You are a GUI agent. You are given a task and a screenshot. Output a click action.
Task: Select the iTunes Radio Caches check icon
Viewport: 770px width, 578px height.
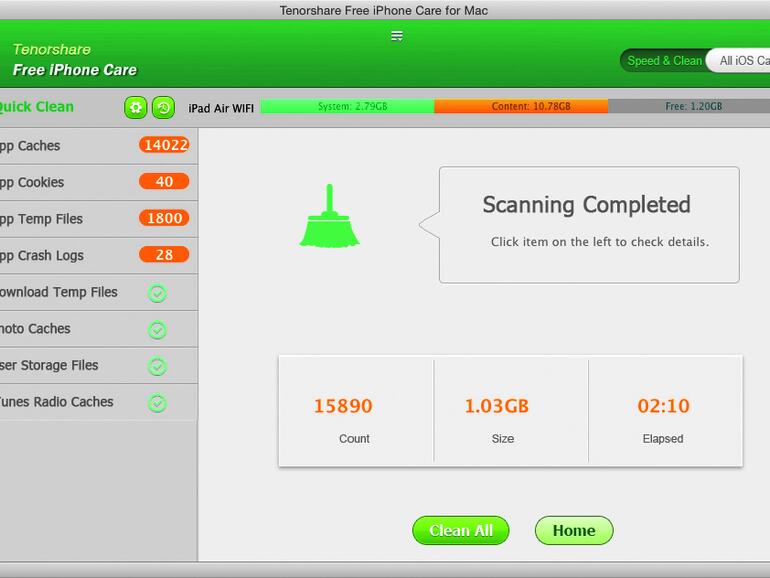(x=157, y=403)
